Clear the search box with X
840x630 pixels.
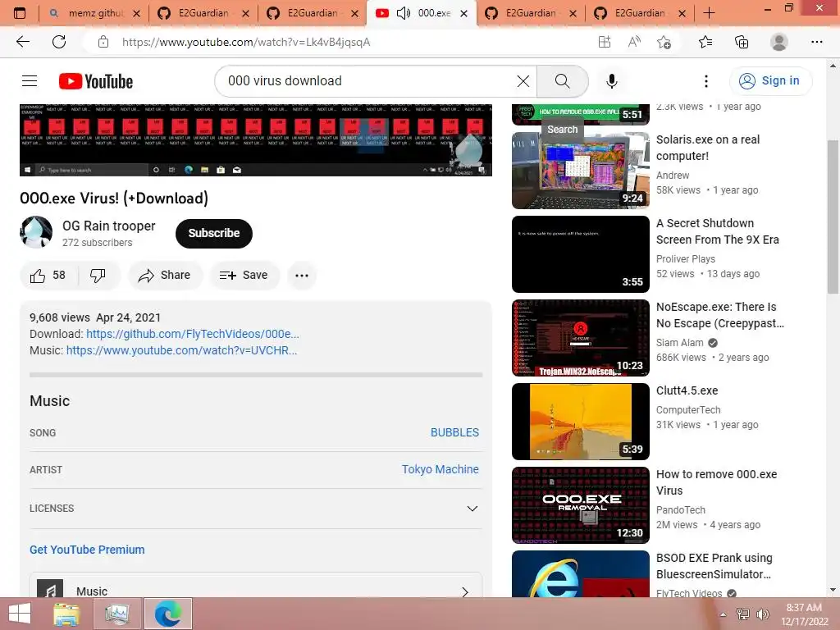523,81
